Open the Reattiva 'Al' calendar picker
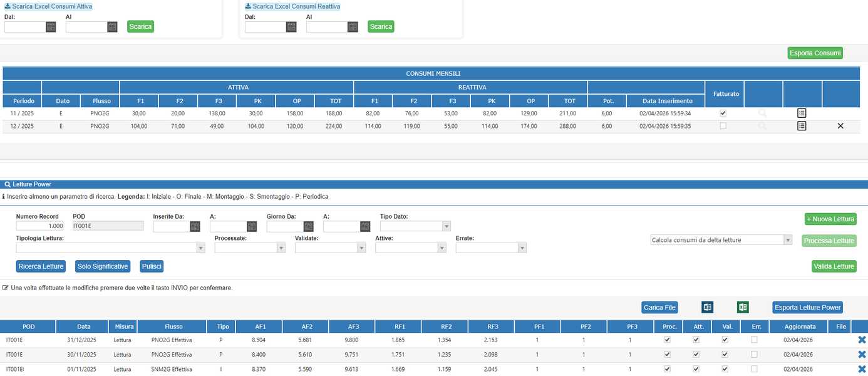This screenshot has height=376, width=868. coord(353,27)
